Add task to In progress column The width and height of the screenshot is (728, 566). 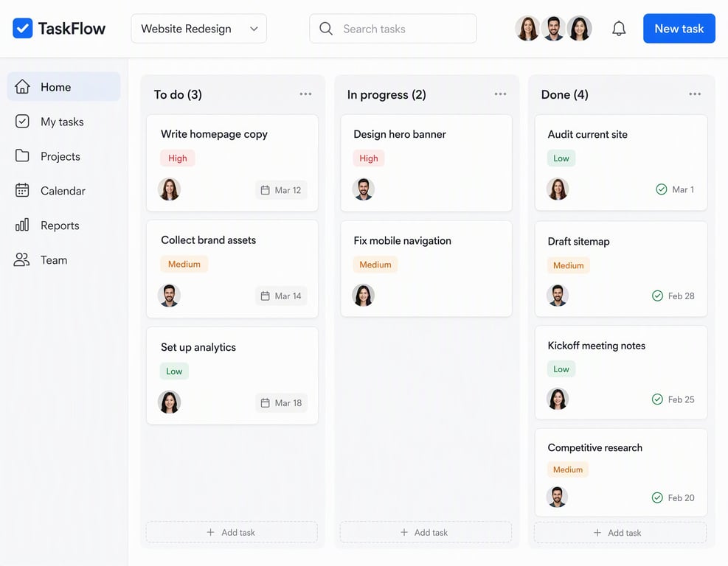[x=426, y=532]
